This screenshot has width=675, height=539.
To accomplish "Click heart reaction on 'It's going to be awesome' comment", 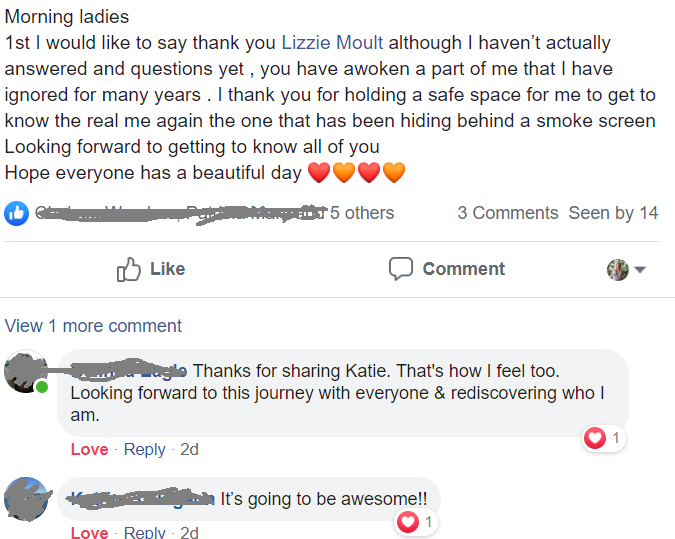I will point(408,521).
